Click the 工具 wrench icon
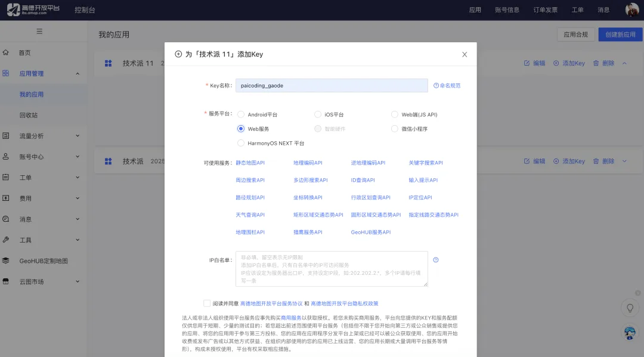 coord(6,240)
